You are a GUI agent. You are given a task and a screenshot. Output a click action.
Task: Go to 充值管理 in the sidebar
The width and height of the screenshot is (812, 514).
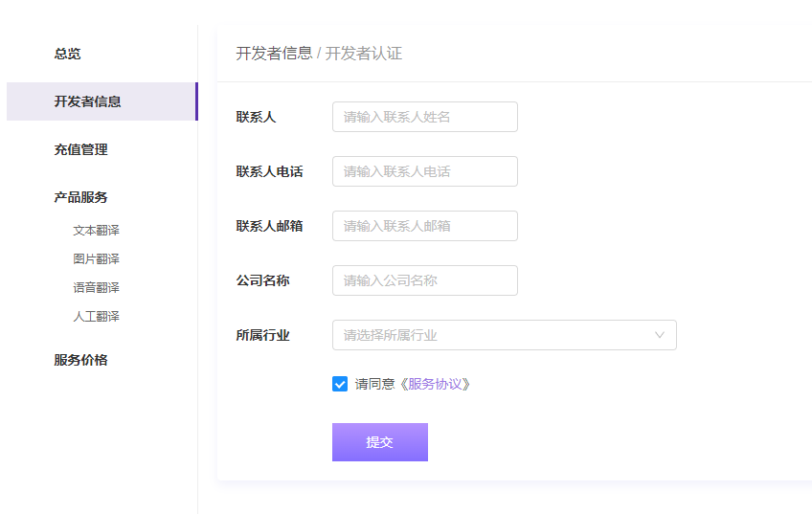point(80,149)
